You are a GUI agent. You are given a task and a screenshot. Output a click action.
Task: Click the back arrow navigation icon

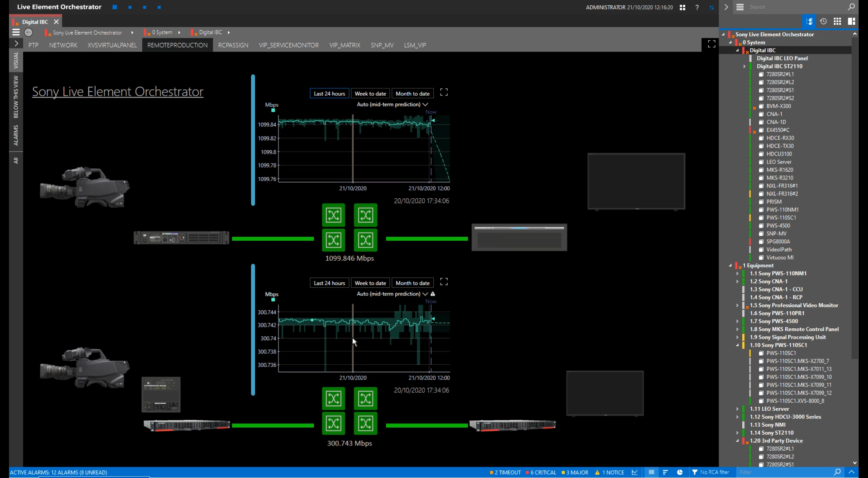[x=28, y=33]
